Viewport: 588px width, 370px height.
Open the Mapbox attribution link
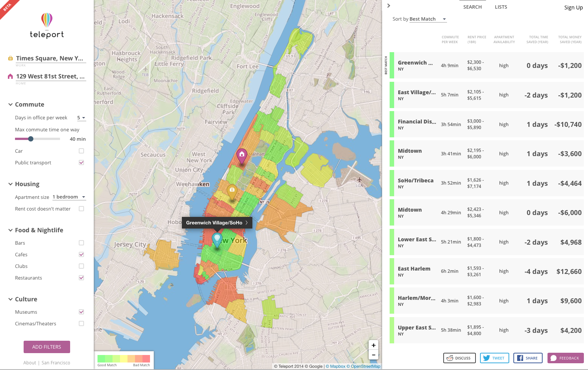click(335, 367)
